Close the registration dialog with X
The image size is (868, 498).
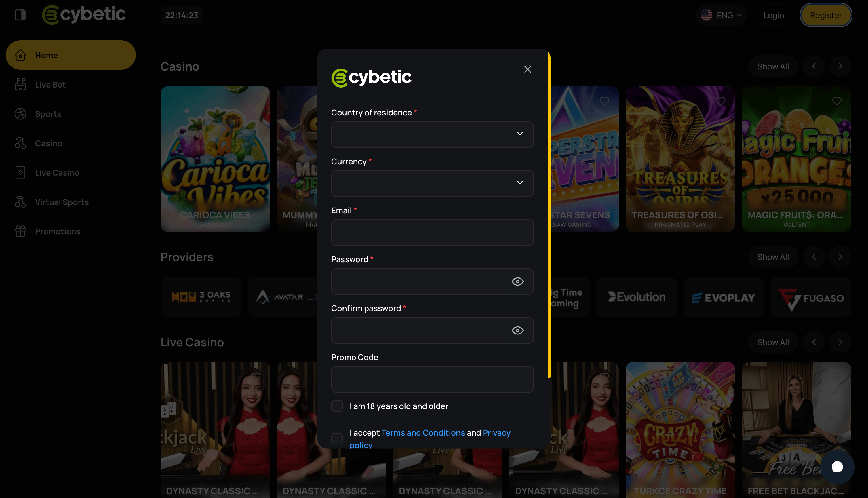point(528,69)
